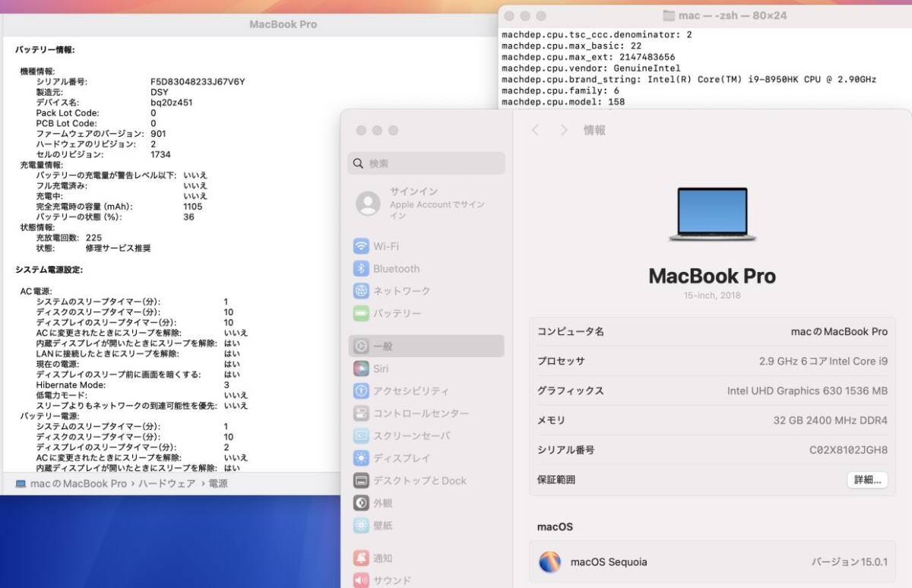Click battery serial F5D83048233J67V6Y
The height and width of the screenshot is (588, 912).
point(198,81)
